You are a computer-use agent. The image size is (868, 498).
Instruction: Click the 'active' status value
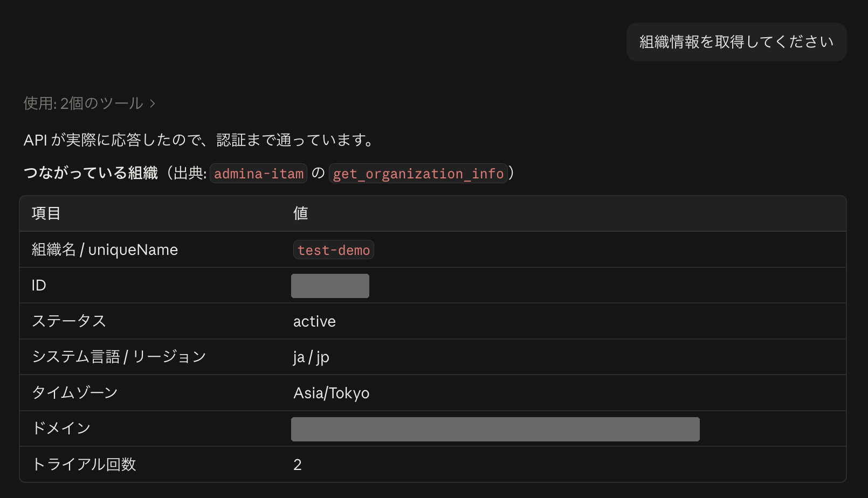(314, 322)
